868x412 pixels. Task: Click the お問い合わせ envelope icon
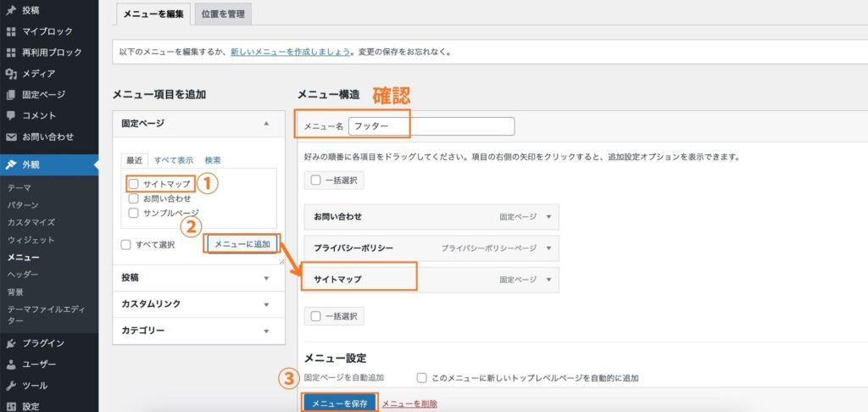11,136
